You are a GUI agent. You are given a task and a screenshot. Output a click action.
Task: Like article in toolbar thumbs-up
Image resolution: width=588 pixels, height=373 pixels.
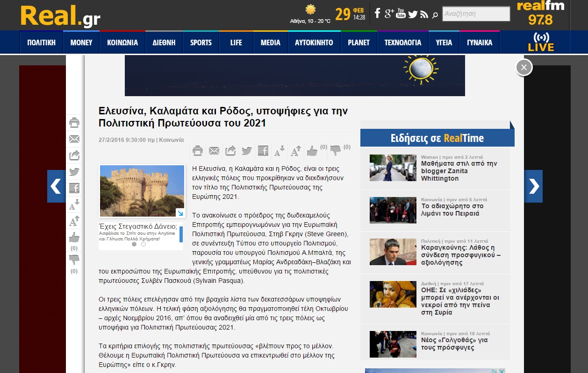click(x=312, y=150)
